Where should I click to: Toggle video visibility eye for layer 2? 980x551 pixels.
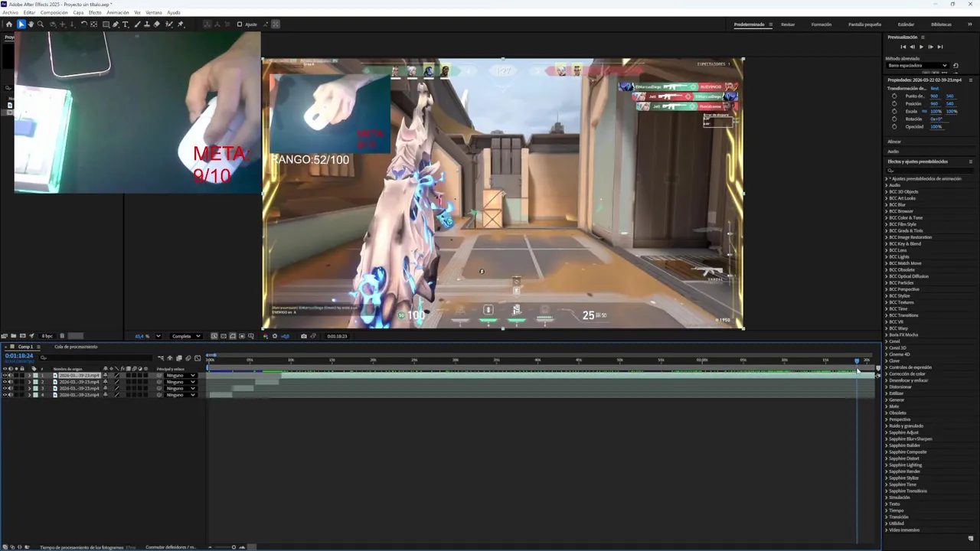pos(5,382)
